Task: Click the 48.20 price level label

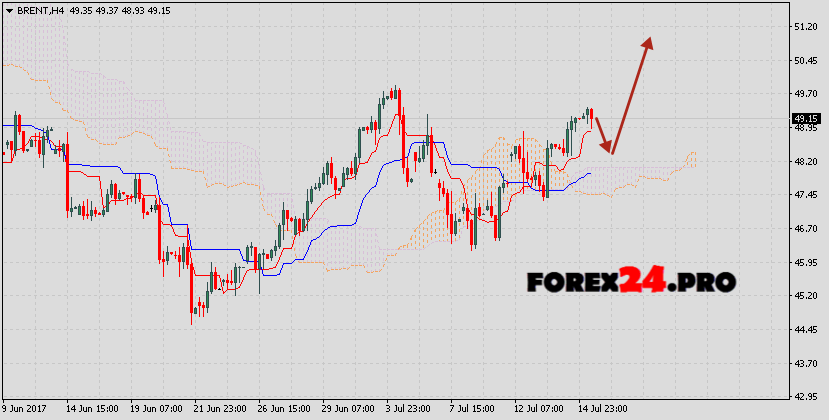Action: [x=806, y=161]
